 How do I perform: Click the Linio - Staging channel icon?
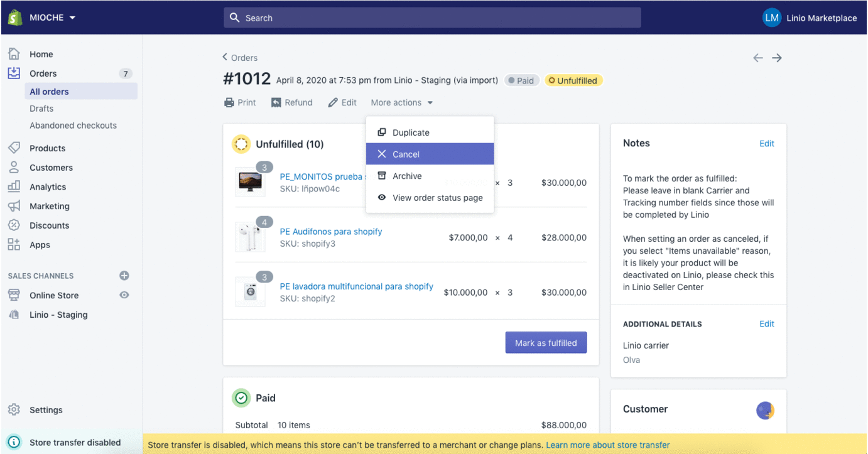tap(14, 315)
